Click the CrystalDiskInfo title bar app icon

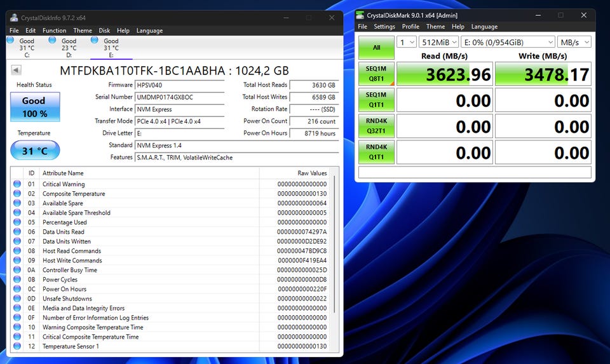coord(15,18)
